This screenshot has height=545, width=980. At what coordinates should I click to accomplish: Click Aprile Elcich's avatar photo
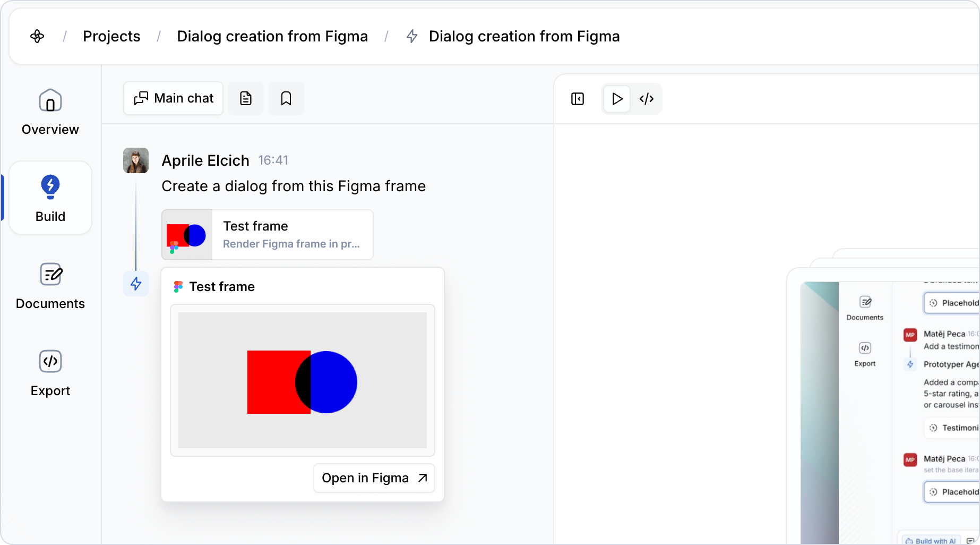(x=136, y=160)
